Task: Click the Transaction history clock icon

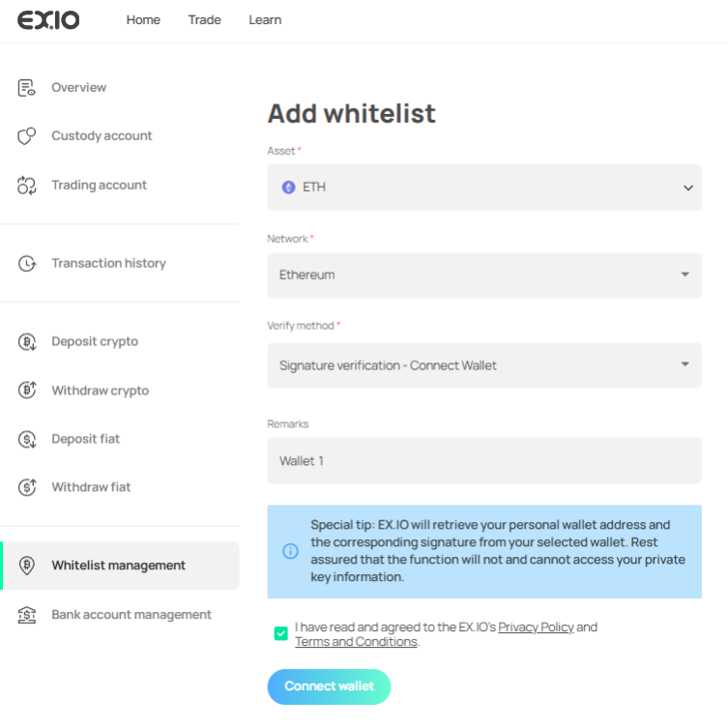Action: (x=27, y=263)
